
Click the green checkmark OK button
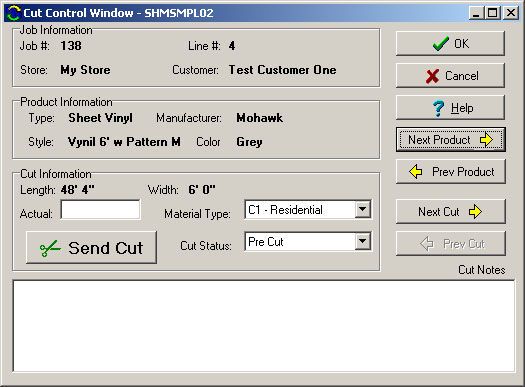point(450,44)
